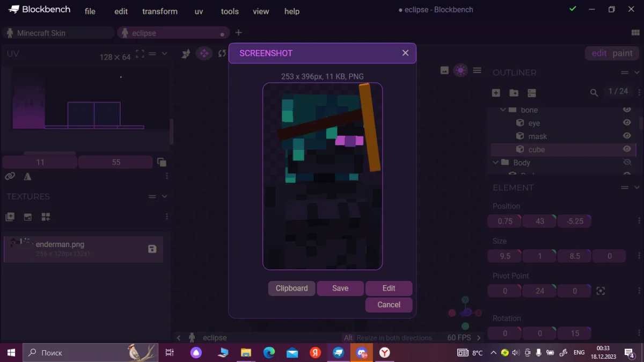Click the Size X slider field 9.5
Screen dimensions: 644x362
504,256
